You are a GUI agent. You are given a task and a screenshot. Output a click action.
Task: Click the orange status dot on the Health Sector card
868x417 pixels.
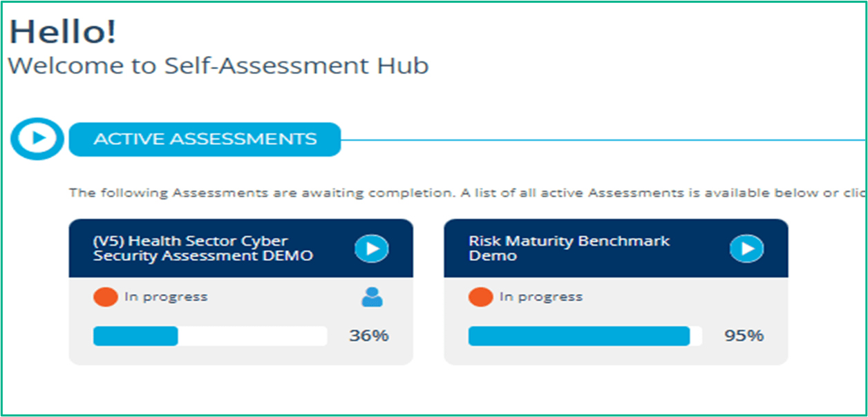tap(105, 298)
